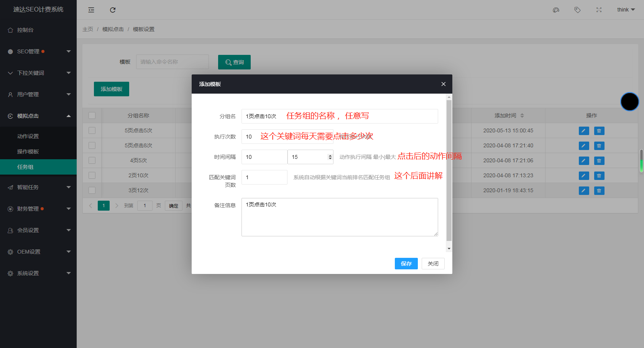This screenshot has height=348, width=644.
Task: Toggle fullscreen with the expand icon
Action: click(599, 10)
